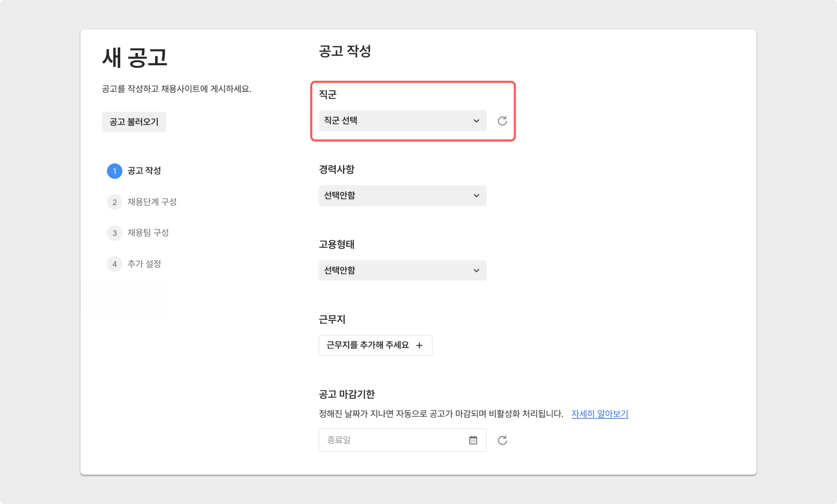Click step 2 circle icon

114,202
